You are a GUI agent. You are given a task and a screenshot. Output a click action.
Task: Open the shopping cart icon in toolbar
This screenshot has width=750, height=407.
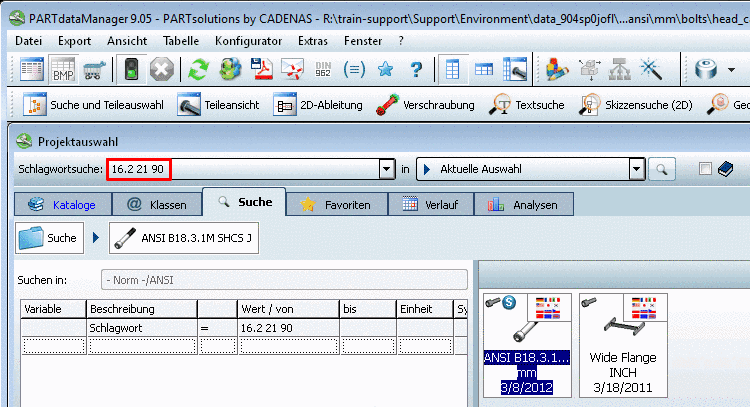(94, 70)
